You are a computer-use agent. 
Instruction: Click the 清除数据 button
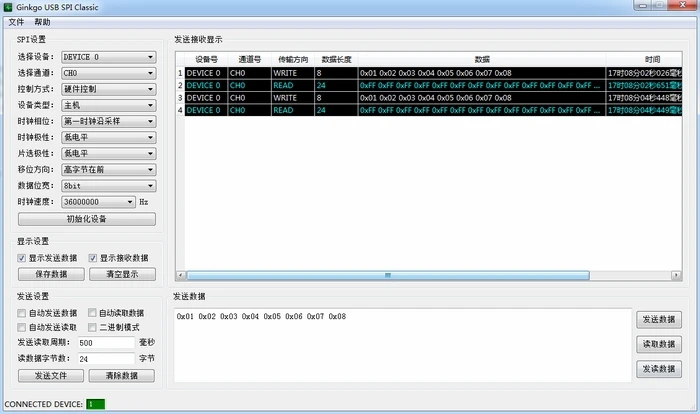point(121,376)
